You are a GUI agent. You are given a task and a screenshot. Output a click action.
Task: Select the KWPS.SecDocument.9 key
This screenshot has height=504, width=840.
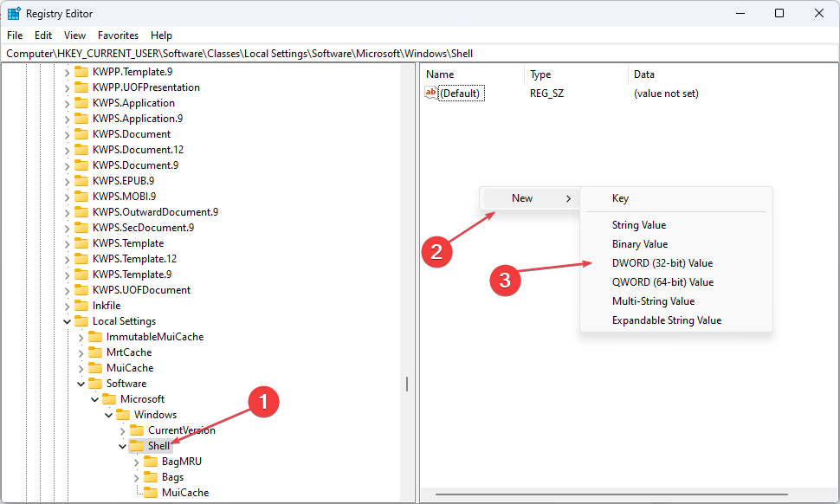pos(143,228)
